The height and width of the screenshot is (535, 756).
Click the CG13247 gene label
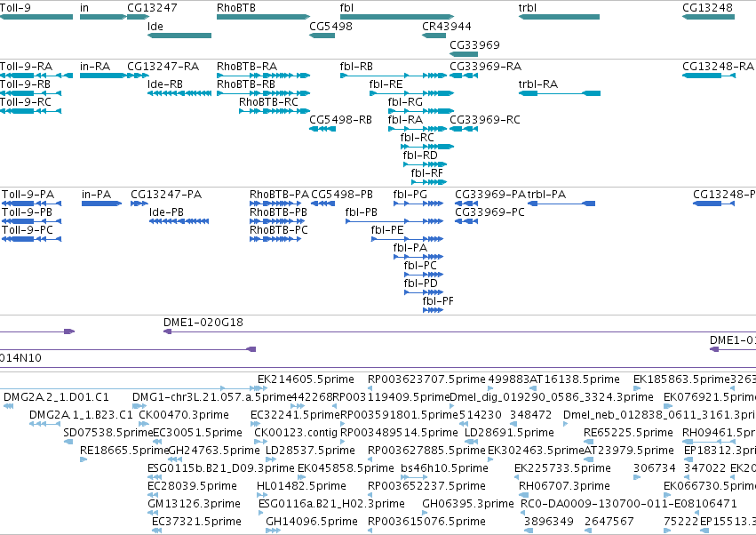[x=152, y=8]
